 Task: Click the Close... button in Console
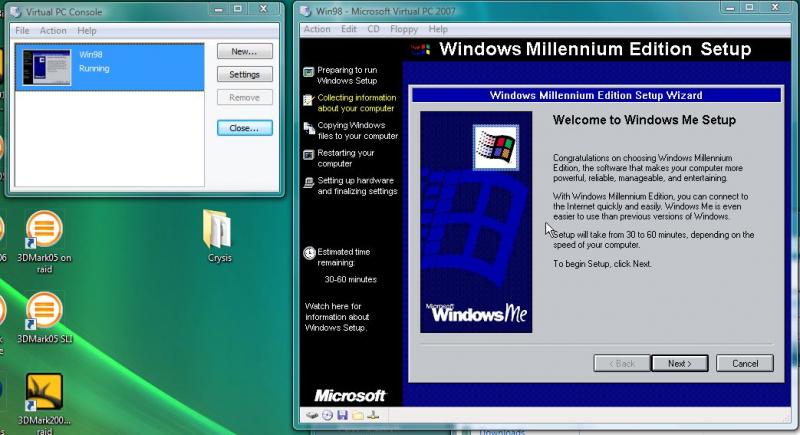pyautogui.click(x=245, y=128)
